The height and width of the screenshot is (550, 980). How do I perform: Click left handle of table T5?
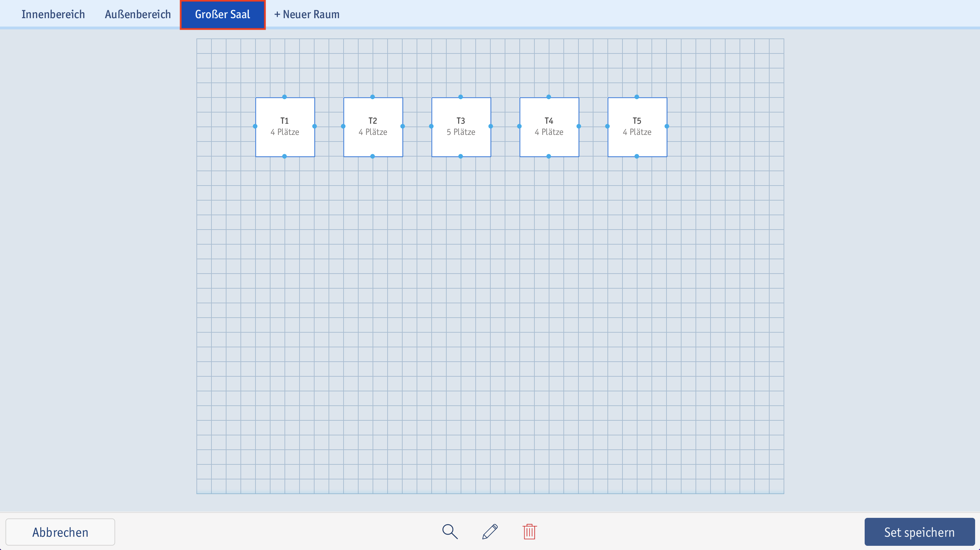[x=607, y=126]
